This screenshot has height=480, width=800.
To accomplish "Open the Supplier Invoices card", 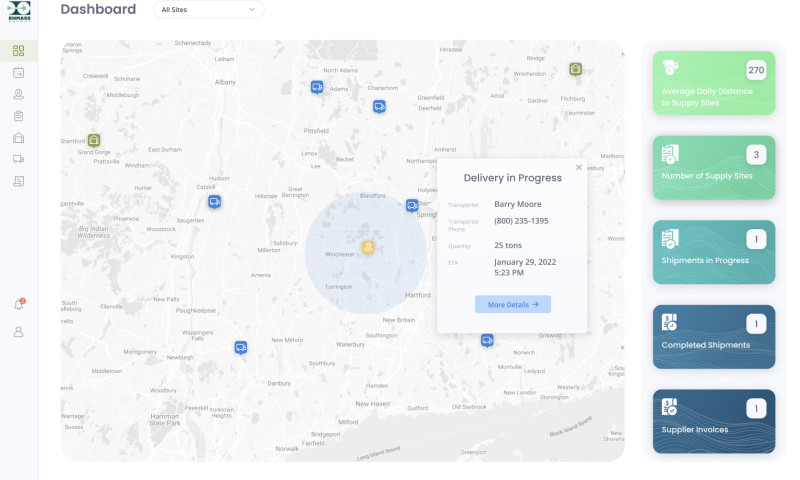I will pos(714,421).
